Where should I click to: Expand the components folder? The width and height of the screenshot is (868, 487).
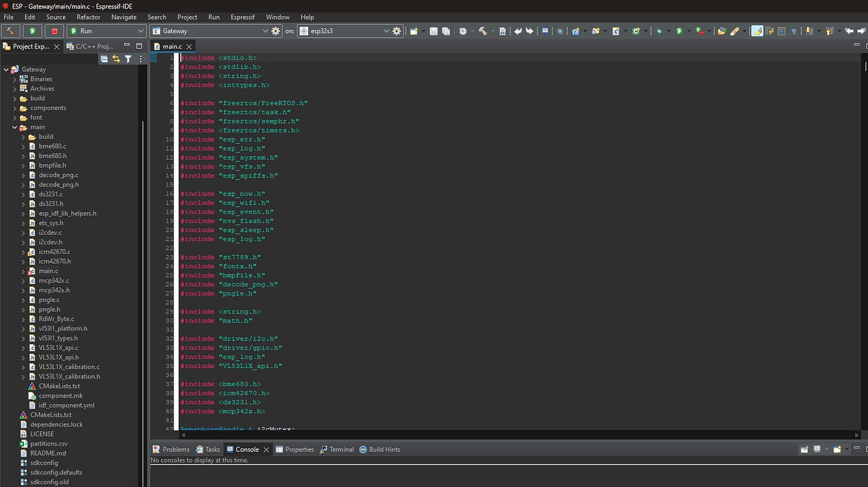click(x=15, y=108)
